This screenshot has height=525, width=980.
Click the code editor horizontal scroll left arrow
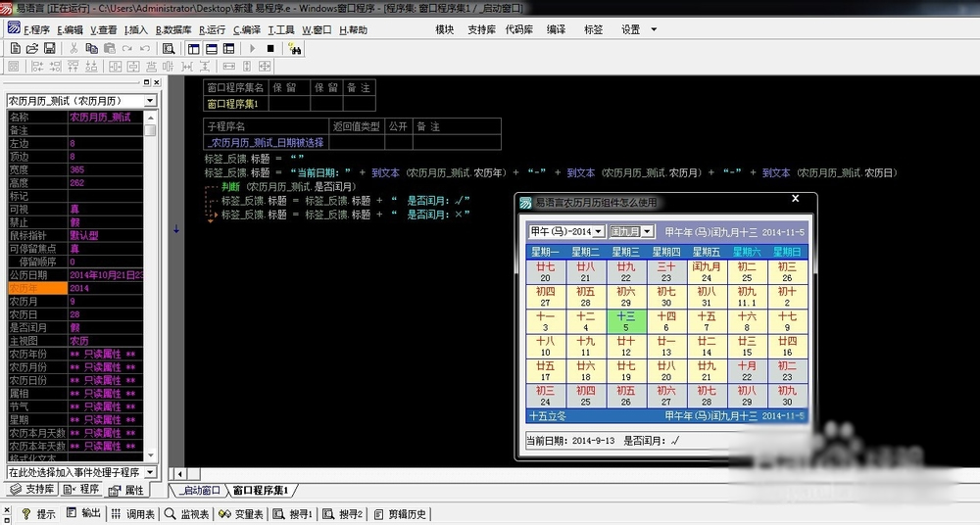pos(179,474)
